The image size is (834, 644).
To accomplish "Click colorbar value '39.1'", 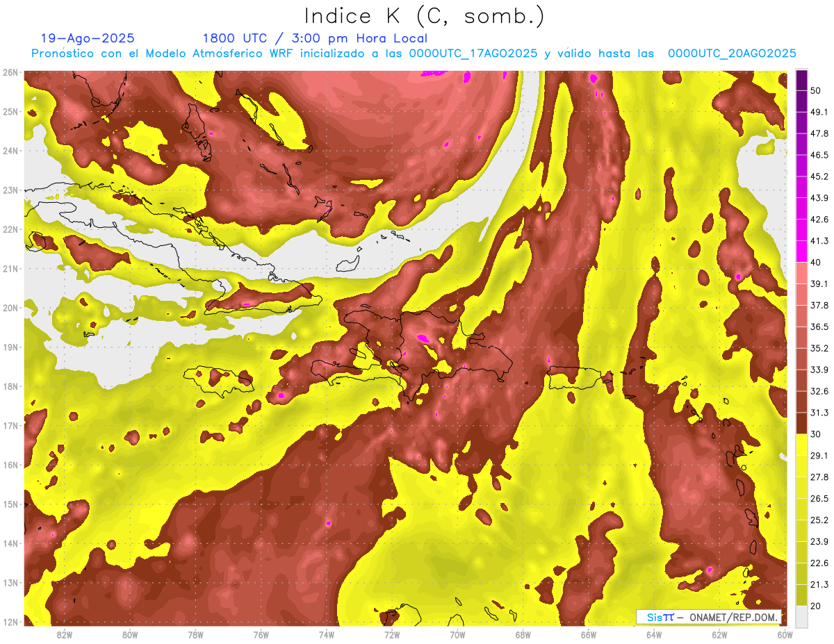I will [819, 283].
